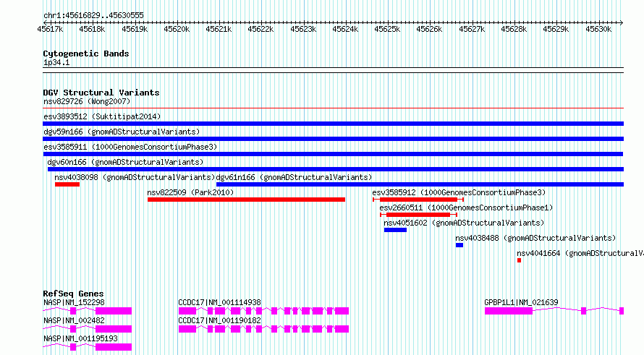Click the chr1:45616829..45630555 coordinate label
Viewport: 644px width, 355px height.
pyautogui.click(x=93, y=16)
